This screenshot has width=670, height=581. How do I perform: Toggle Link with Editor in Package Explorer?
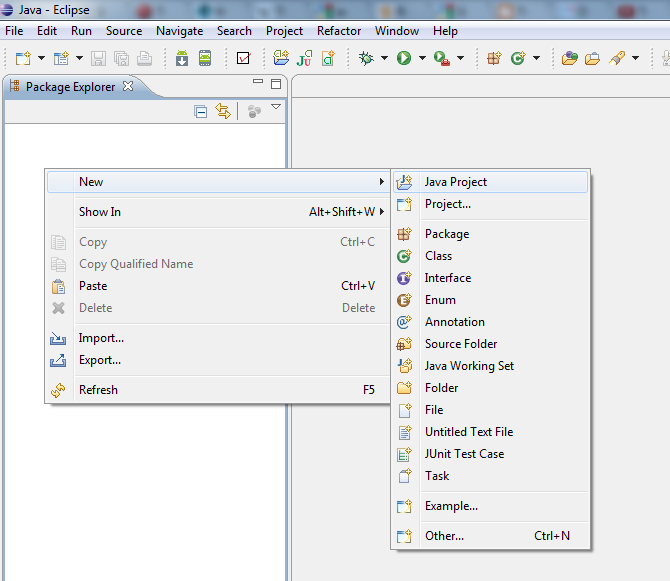[223, 112]
